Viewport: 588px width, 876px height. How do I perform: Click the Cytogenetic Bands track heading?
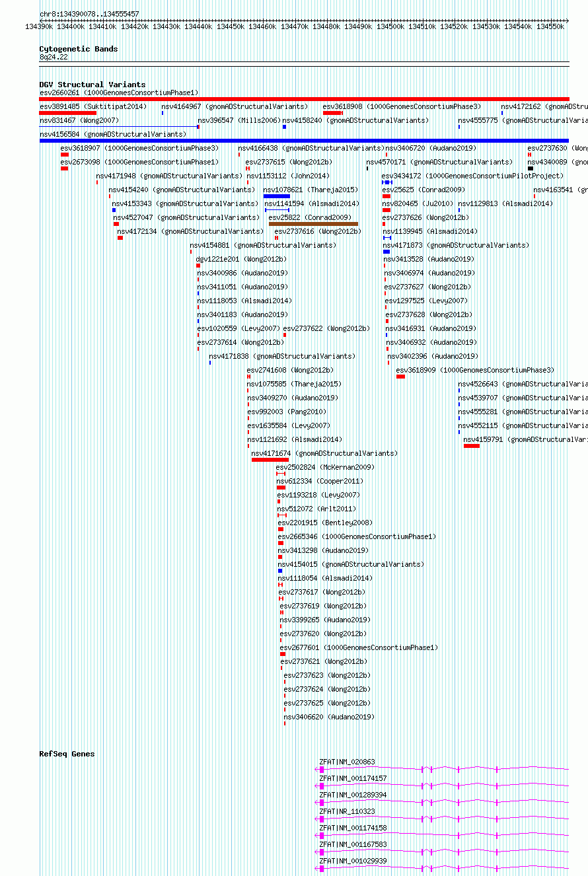pyautogui.click(x=78, y=49)
